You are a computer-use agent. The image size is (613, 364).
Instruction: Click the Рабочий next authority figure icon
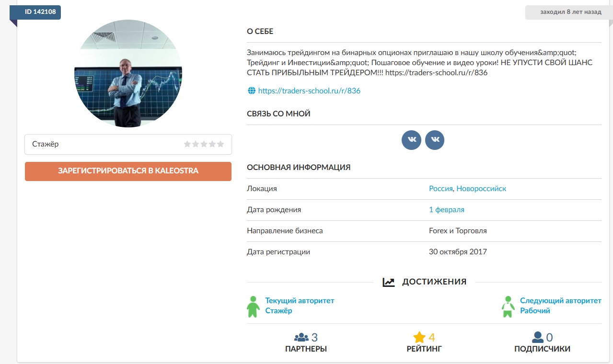point(508,306)
